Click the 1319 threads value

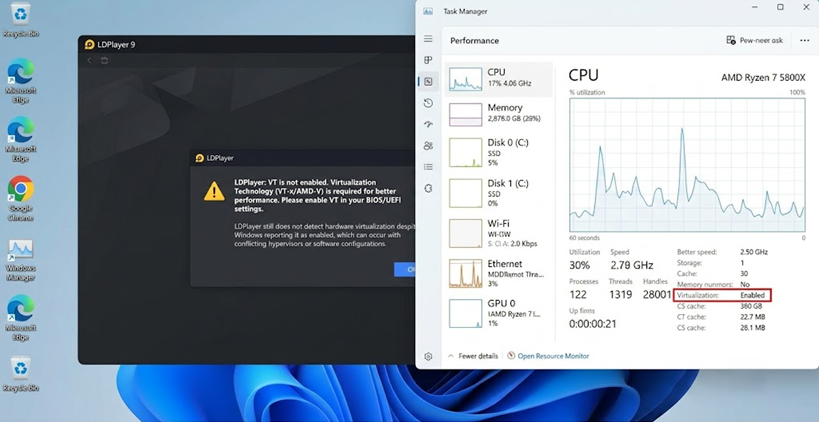[621, 295]
